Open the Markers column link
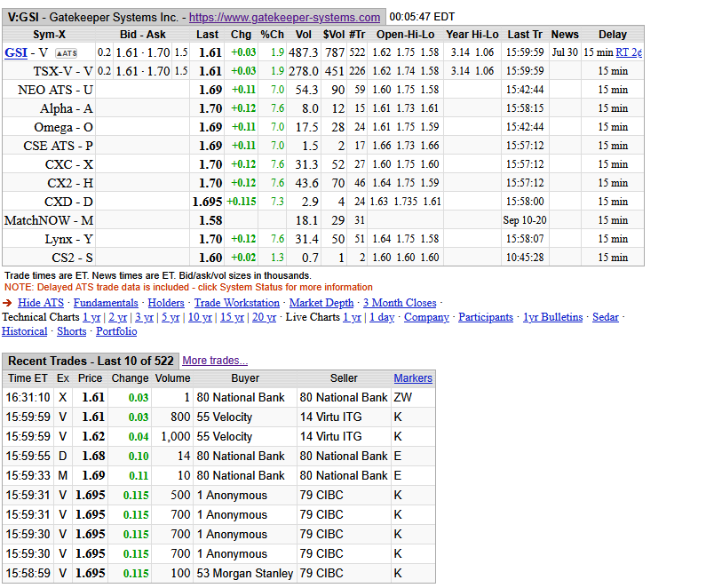714x588 pixels. (x=413, y=378)
